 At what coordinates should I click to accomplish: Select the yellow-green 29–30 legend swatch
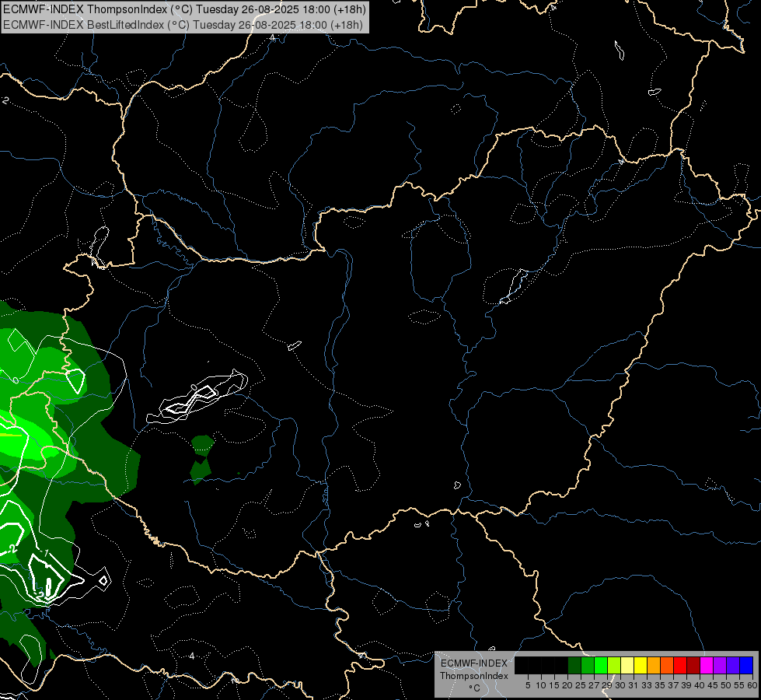coord(614,665)
